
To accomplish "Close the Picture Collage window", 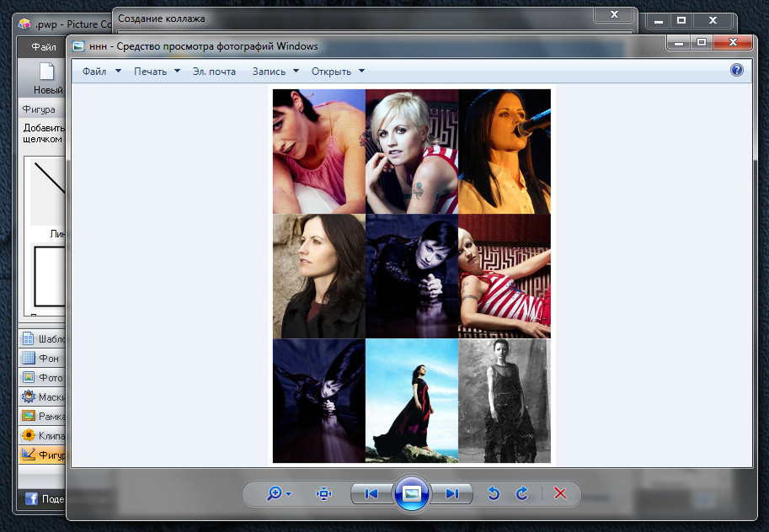I will 713,20.
